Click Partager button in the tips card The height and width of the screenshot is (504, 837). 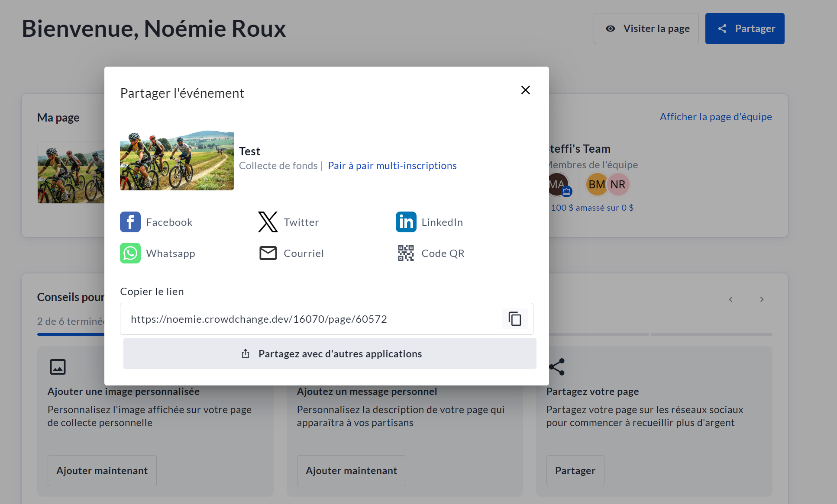(575, 471)
